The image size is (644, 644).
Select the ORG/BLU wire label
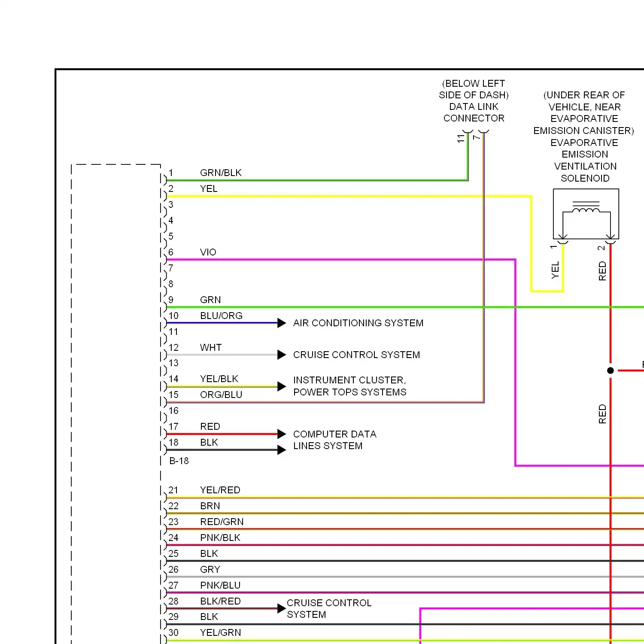pyautogui.click(x=221, y=395)
